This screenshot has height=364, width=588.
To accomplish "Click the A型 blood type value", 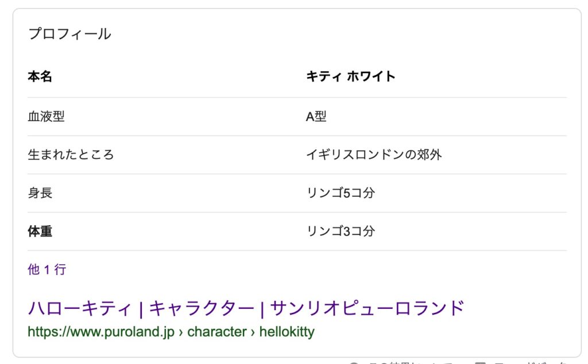I will tap(316, 116).
